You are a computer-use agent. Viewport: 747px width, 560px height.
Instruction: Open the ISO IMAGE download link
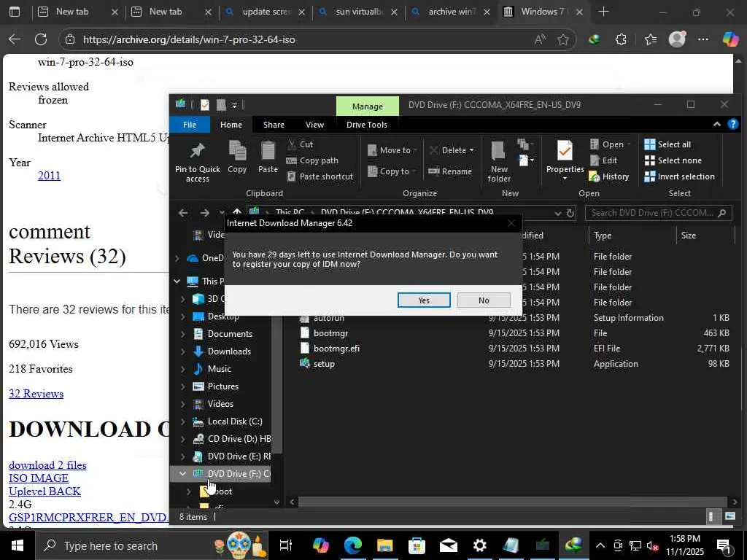(39, 478)
